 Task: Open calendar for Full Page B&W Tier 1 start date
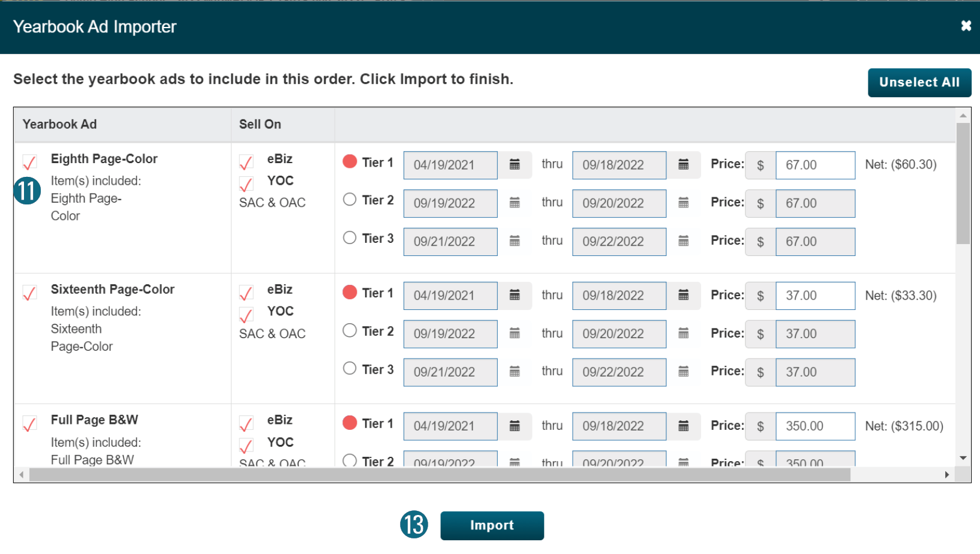[x=515, y=426]
